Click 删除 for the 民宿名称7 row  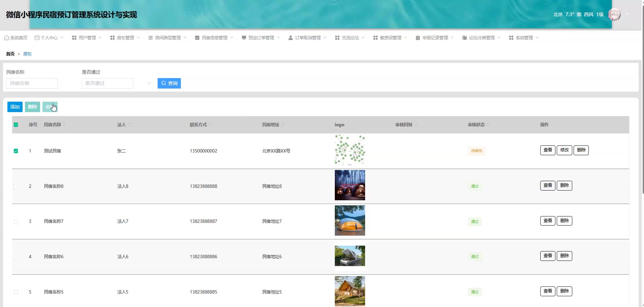tap(565, 221)
